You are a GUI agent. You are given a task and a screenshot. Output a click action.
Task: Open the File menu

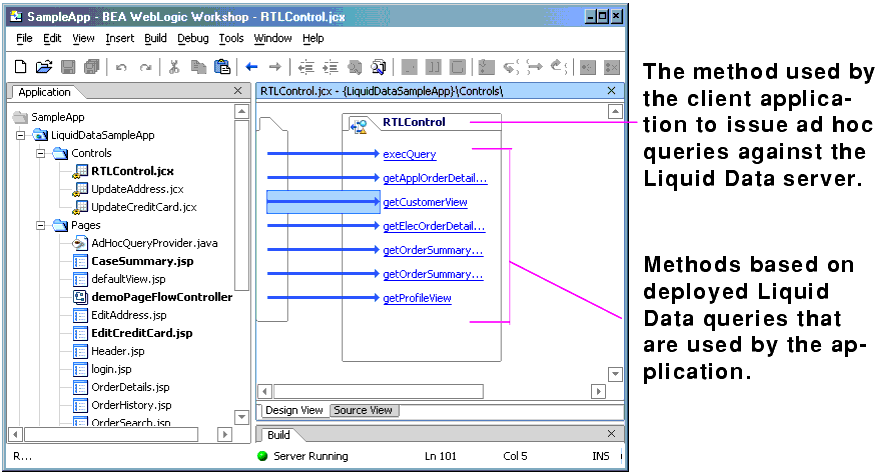[24, 38]
